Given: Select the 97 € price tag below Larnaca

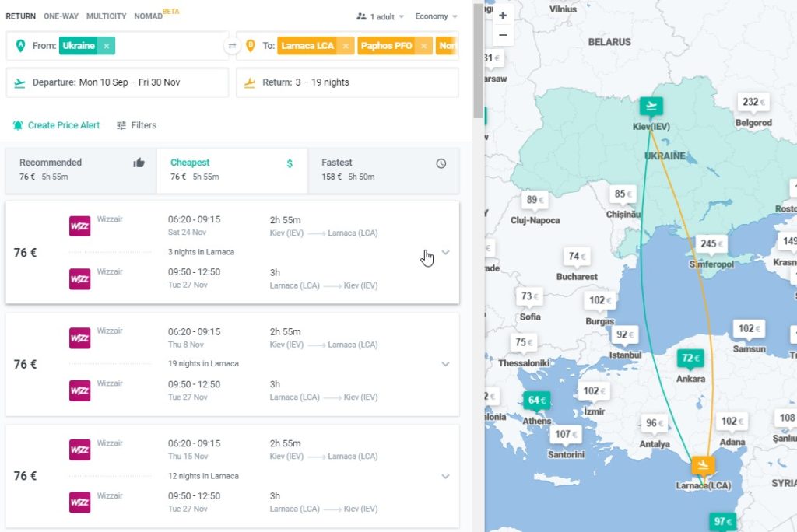Looking at the screenshot, I should pyautogui.click(x=722, y=521).
